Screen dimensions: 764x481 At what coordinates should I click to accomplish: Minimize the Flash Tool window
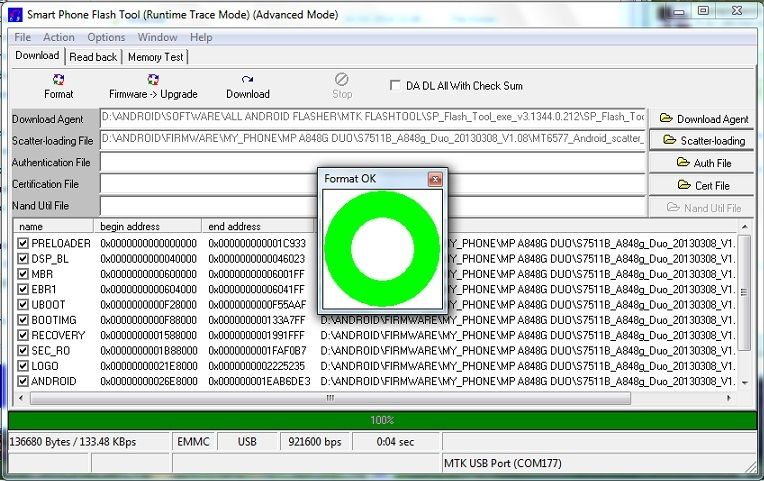tap(679, 11)
